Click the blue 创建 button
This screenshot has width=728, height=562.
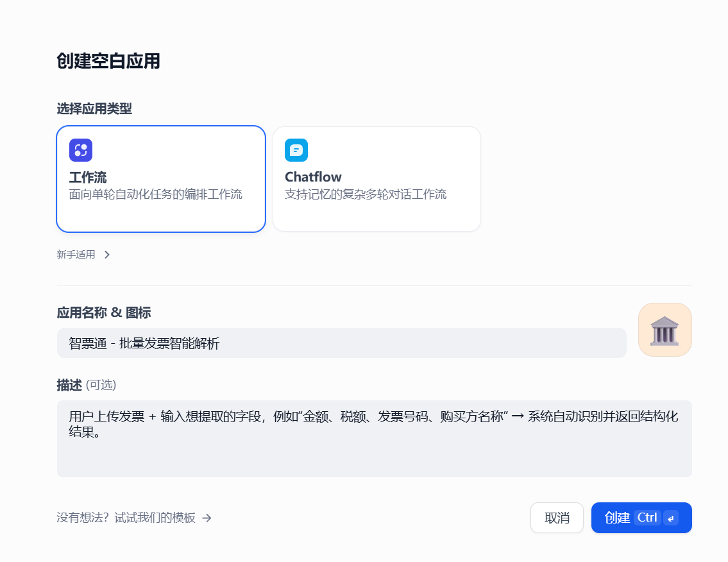pos(641,517)
